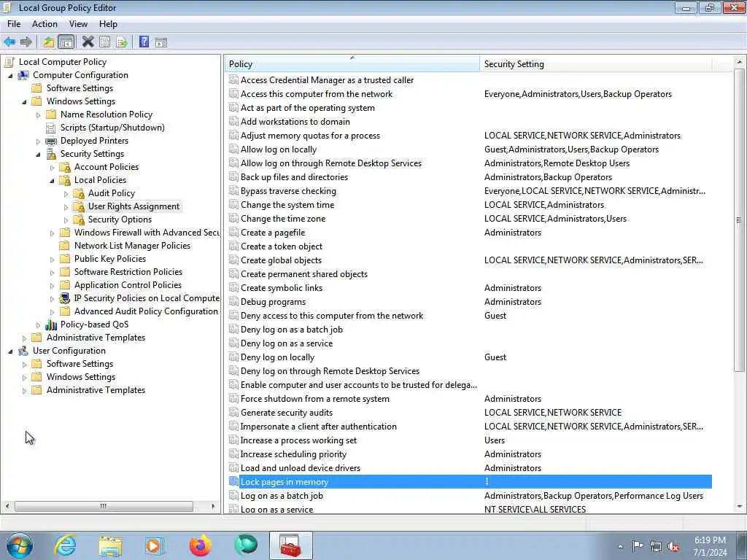
Task: Select Software Restriction Policies in tree
Action: click(x=128, y=272)
